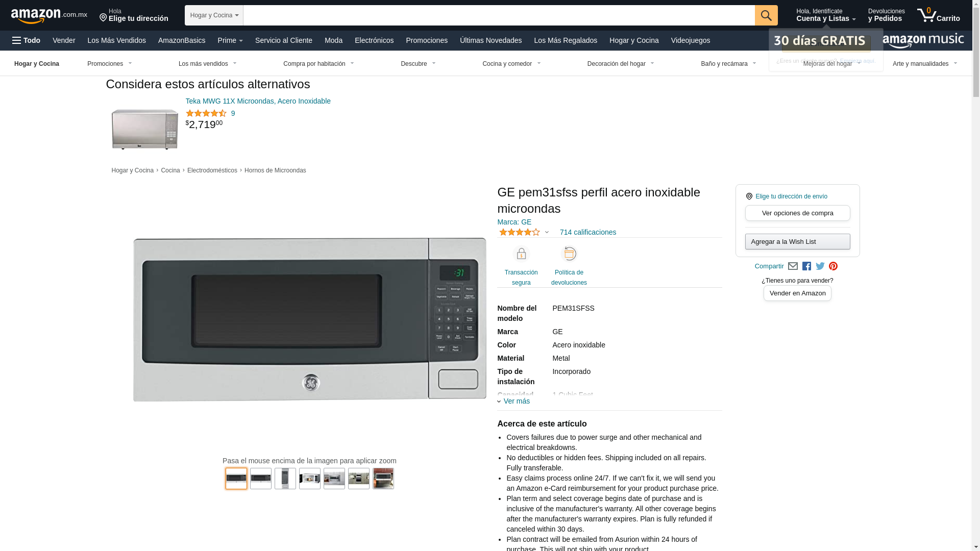Share product on Twitter icon

[x=820, y=266]
